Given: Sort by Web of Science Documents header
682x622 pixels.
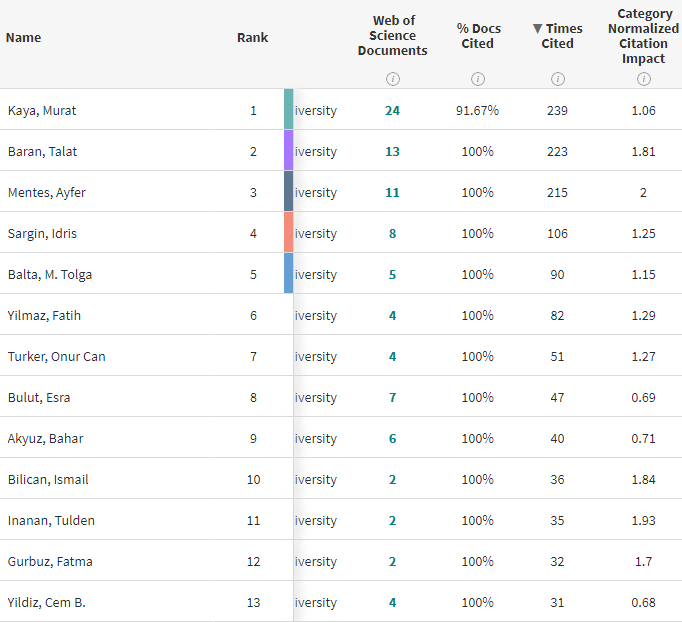Looking at the screenshot, I should coord(393,35).
